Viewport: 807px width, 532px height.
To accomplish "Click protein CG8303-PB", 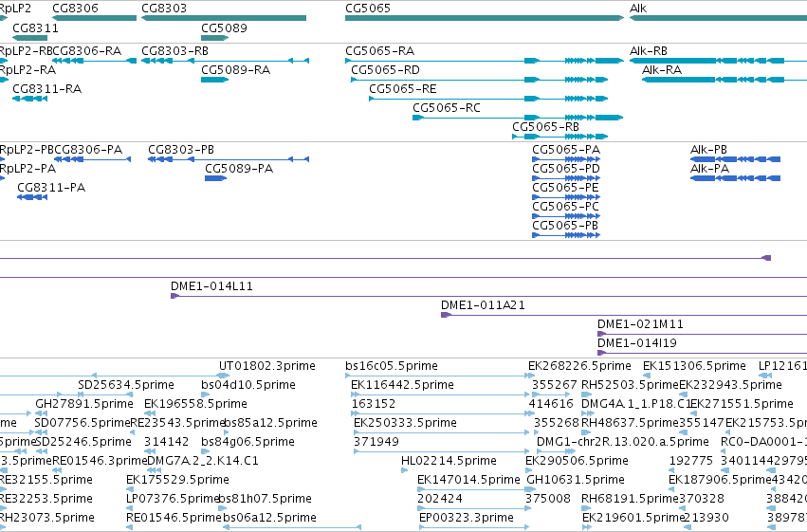I will point(229,159).
